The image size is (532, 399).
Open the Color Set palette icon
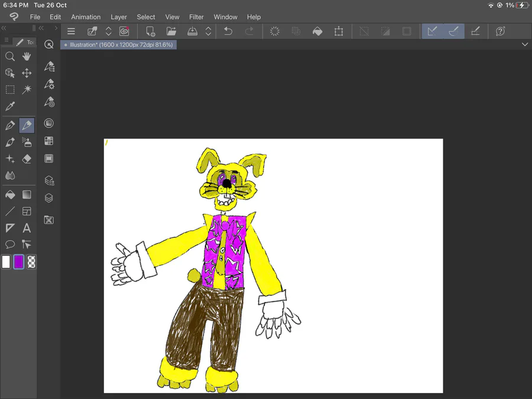coord(49,141)
